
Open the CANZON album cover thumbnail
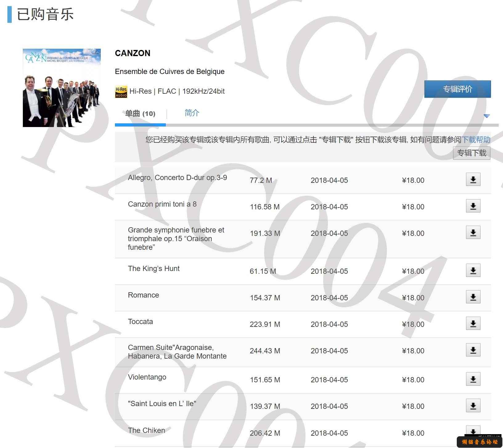click(x=62, y=88)
